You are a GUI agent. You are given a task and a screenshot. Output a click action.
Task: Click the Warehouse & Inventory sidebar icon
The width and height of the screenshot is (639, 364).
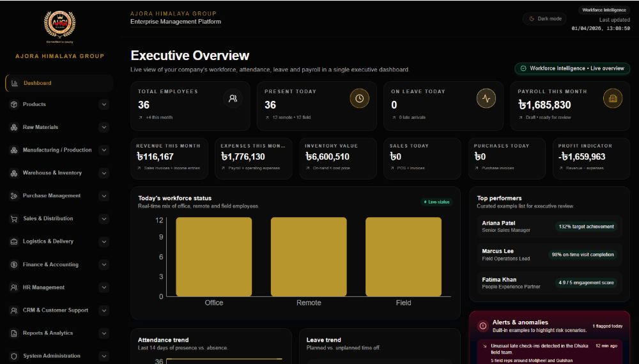[x=14, y=173]
